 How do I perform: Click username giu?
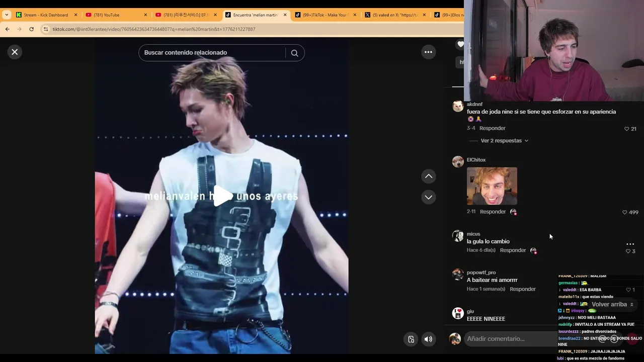click(x=470, y=311)
